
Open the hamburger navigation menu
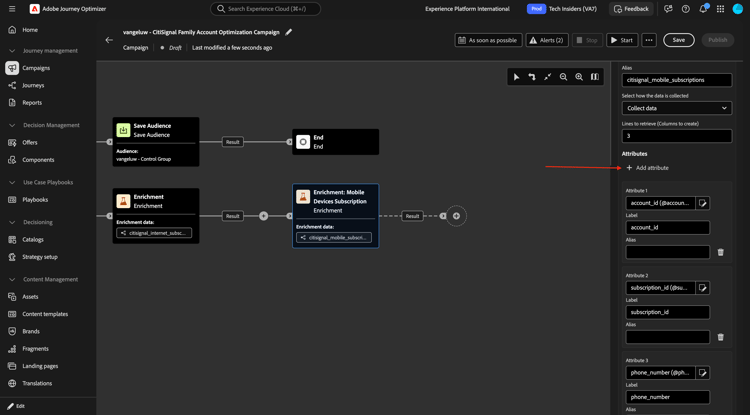click(x=12, y=9)
